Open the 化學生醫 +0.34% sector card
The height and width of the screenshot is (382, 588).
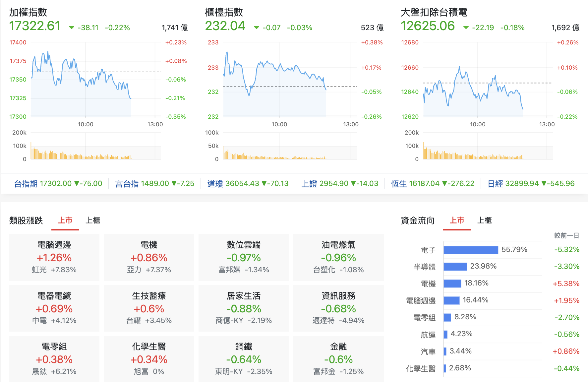pyautogui.click(x=149, y=359)
